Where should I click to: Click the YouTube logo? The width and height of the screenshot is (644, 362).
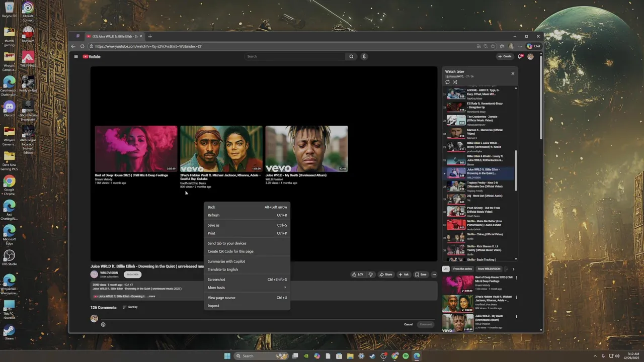pos(92,56)
